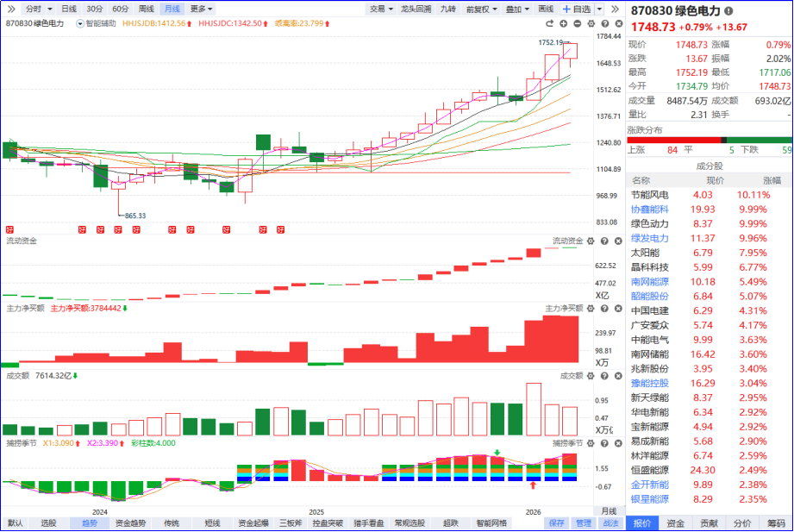Sort constituents by 涨幅 column header

[772, 180]
